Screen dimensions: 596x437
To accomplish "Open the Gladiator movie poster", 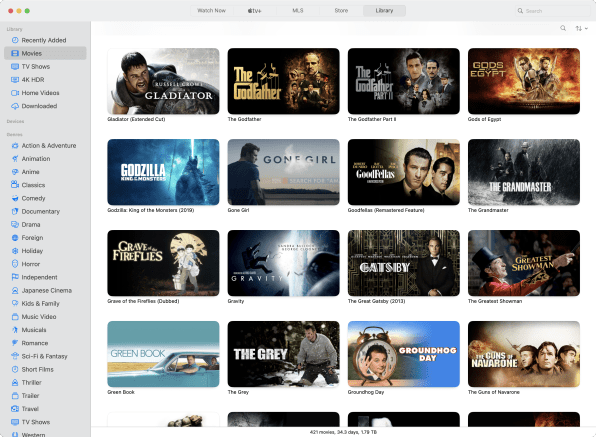I will coord(163,81).
